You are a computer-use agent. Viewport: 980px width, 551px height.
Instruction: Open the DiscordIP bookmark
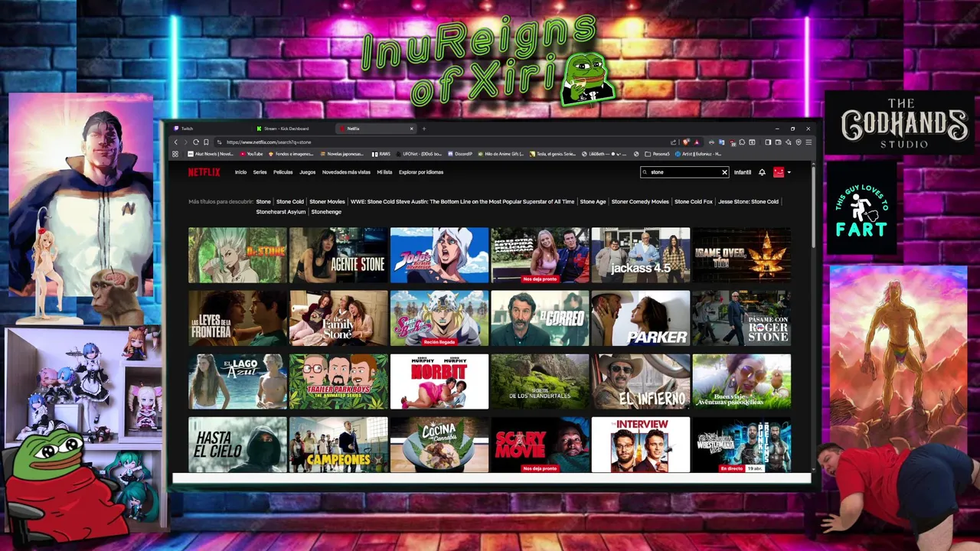pos(459,154)
